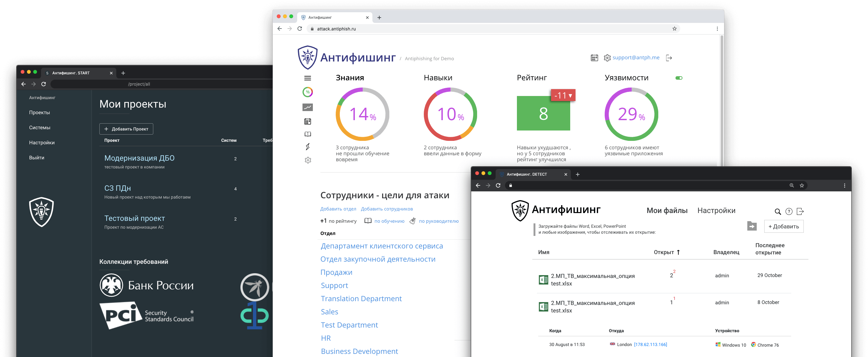
Task: Open the trend chart sidebar icon
Action: coord(307,107)
